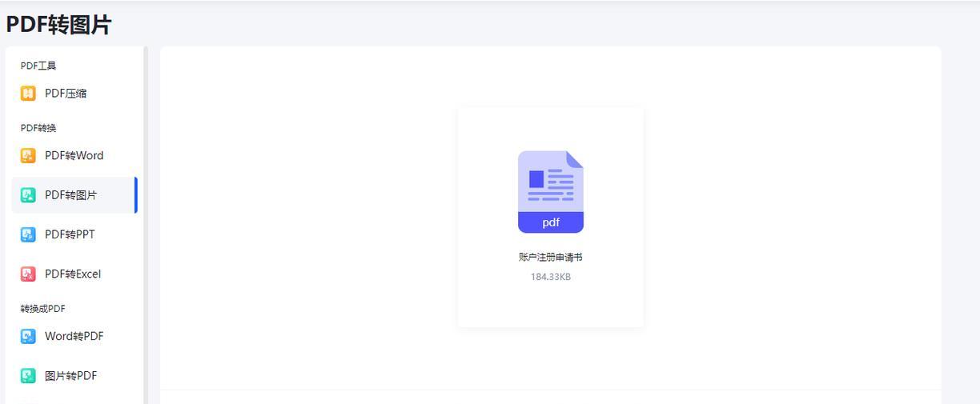
Task: Click the file size 184.33KB
Action: click(x=551, y=277)
